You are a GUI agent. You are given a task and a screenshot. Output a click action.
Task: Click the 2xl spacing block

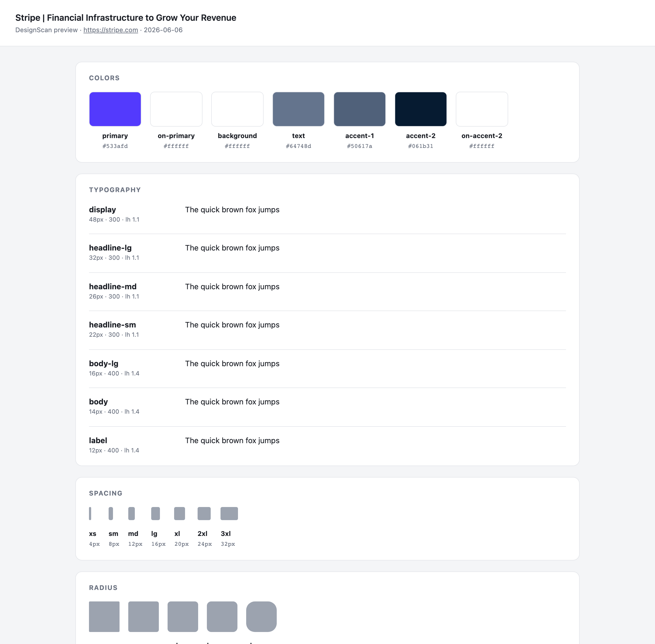tap(204, 514)
